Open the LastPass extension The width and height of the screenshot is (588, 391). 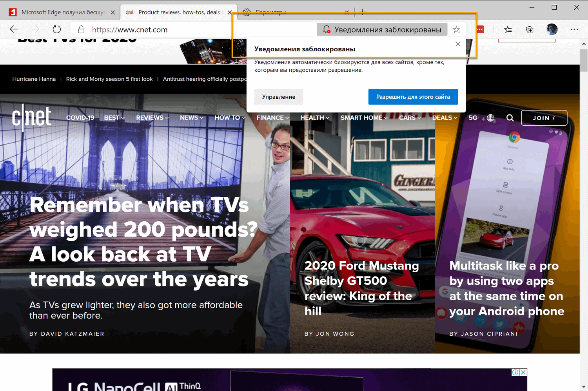click(x=480, y=29)
